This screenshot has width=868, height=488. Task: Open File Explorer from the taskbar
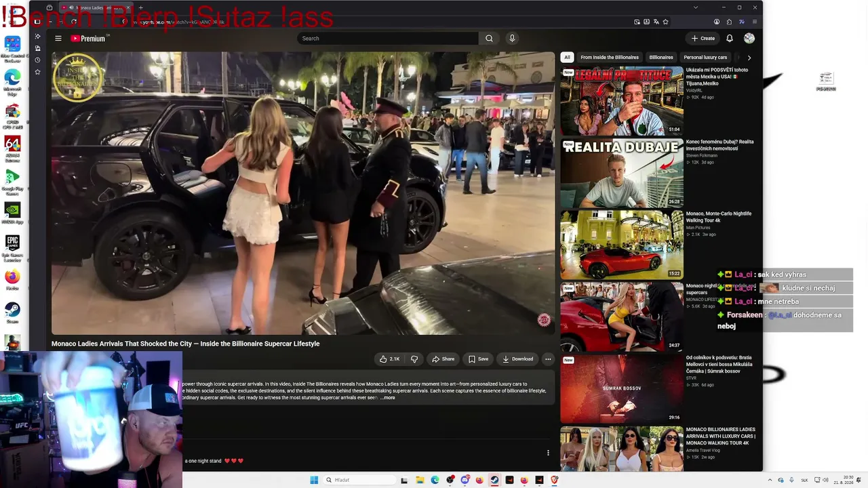[x=420, y=480]
